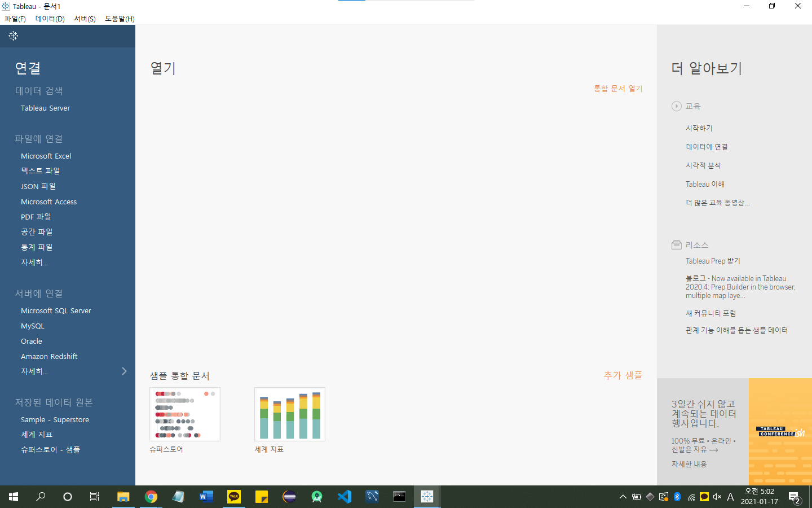Click Tableau 이해 training link
This screenshot has height=508, width=812.
[705, 184]
